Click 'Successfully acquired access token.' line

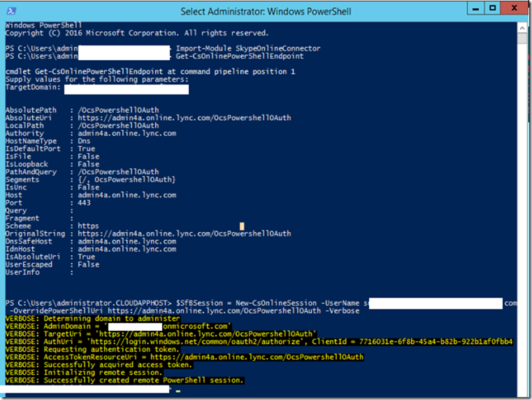point(118,365)
